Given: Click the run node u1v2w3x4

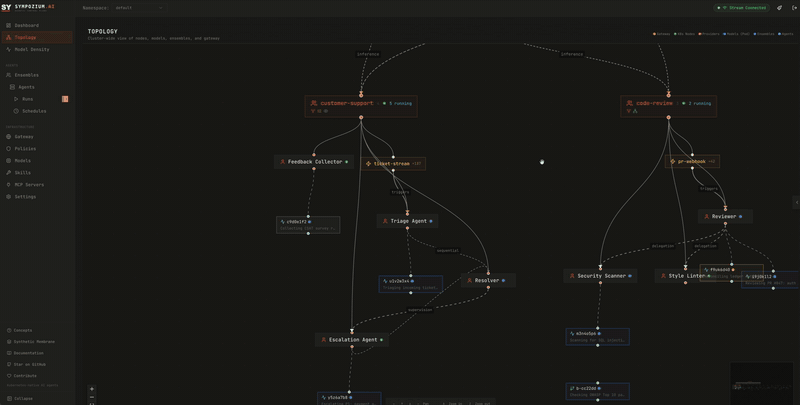Looking at the screenshot, I should click(411, 284).
